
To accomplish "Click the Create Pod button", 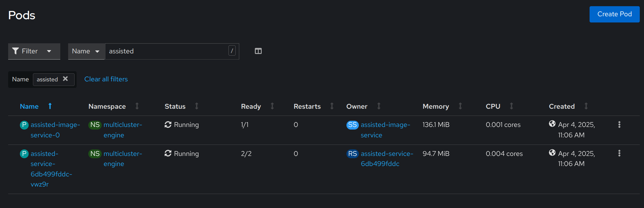I will 614,14.
